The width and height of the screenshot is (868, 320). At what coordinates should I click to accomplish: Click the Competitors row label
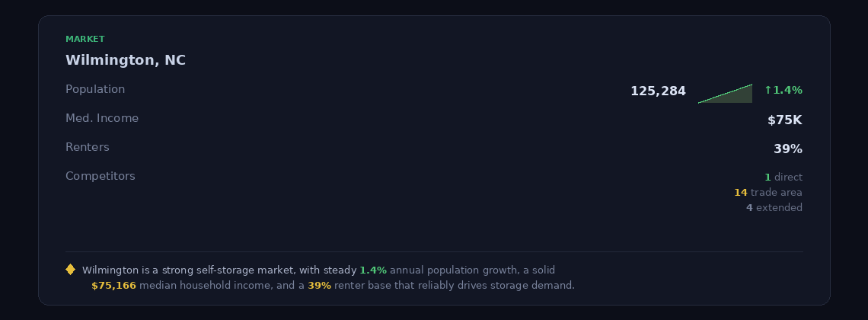[101, 176]
